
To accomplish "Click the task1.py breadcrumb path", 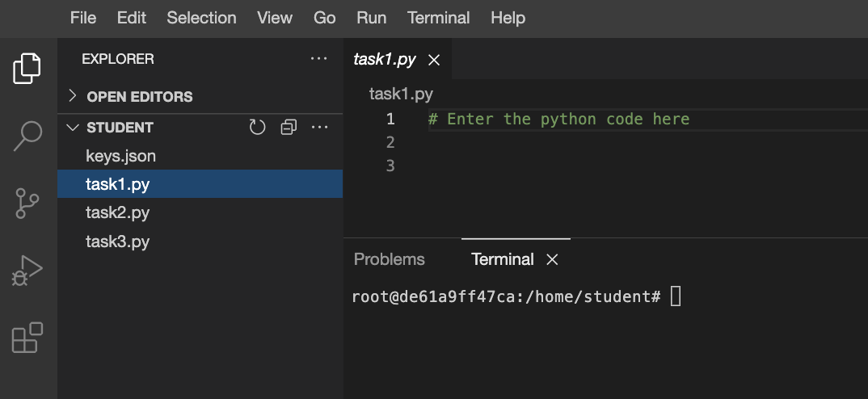I will tap(401, 94).
